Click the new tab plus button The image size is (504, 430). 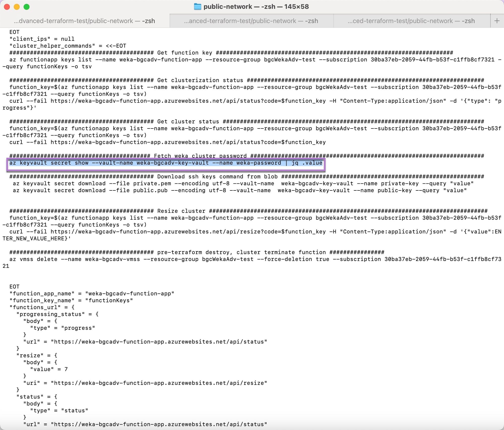point(497,21)
